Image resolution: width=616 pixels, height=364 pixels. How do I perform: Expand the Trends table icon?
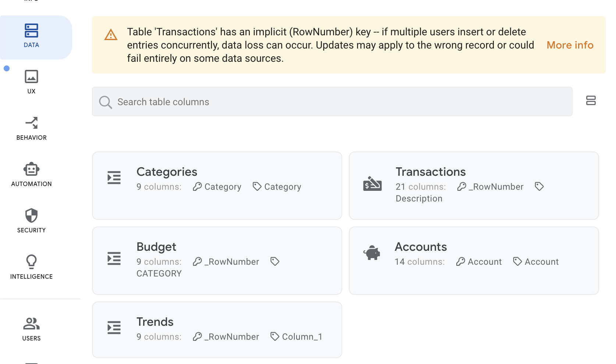[114, 327]
